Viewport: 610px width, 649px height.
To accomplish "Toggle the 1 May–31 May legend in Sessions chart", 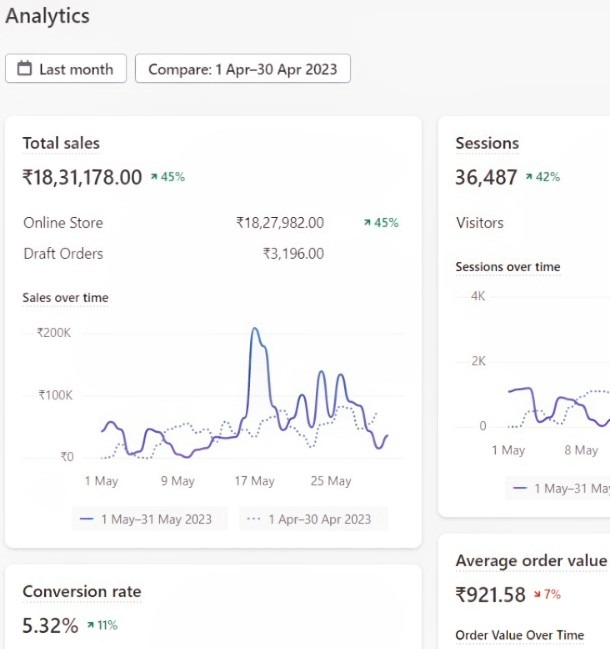I will [560, 488].
